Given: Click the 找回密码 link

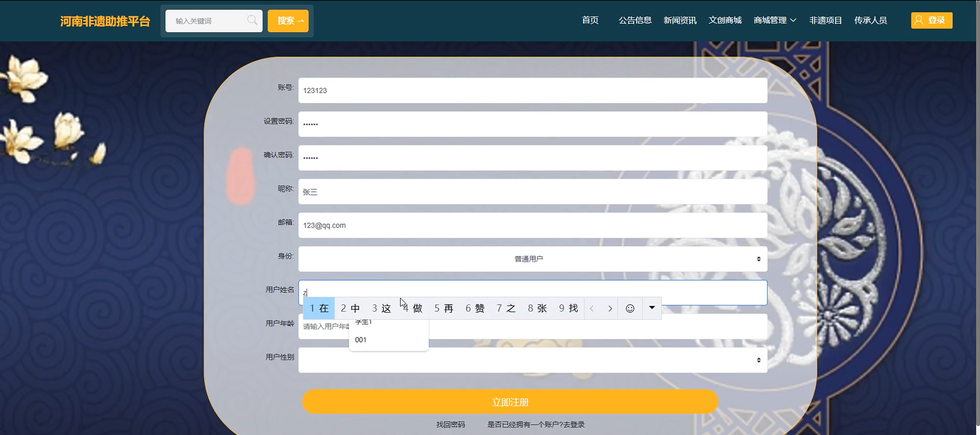Looking at the screenshot, I should point(451,424).
